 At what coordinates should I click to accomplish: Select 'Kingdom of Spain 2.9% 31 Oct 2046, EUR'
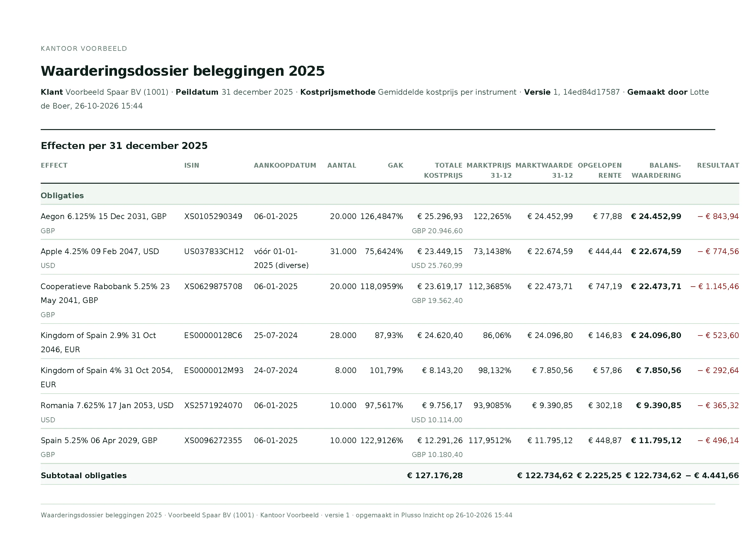pos(98,342)
